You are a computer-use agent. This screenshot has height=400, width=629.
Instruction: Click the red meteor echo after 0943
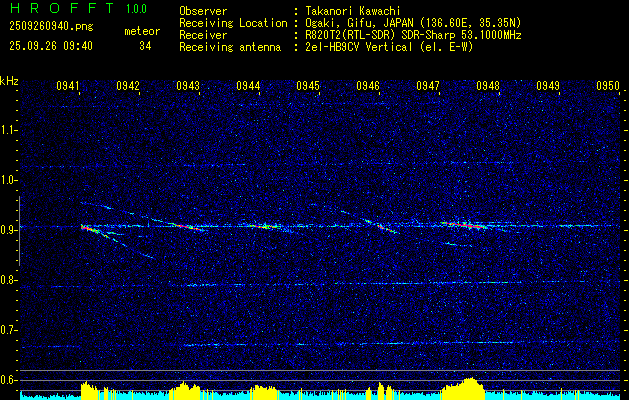[x=189, y=227]
